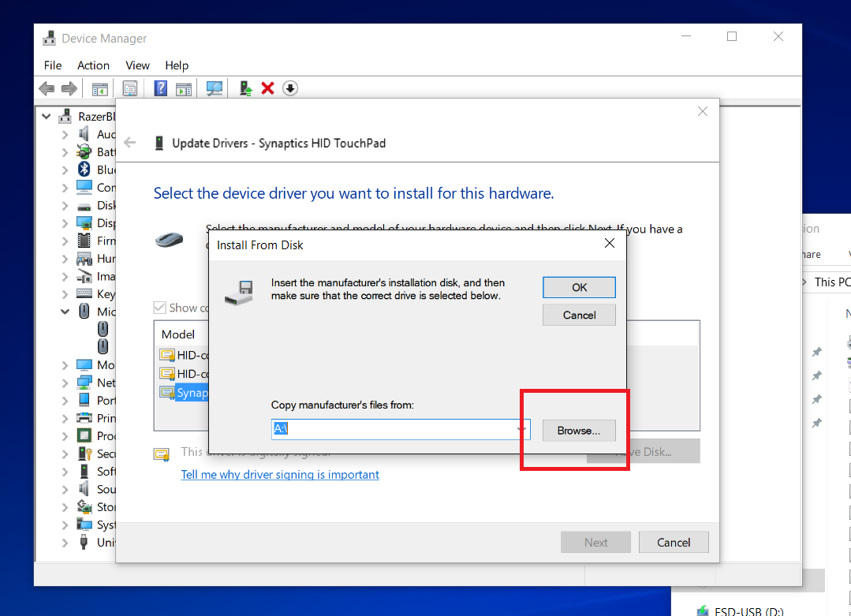
Task: Click the Disable device down-arrow toolbar icon
Action: pyautogui.click(x=289, y=88)
